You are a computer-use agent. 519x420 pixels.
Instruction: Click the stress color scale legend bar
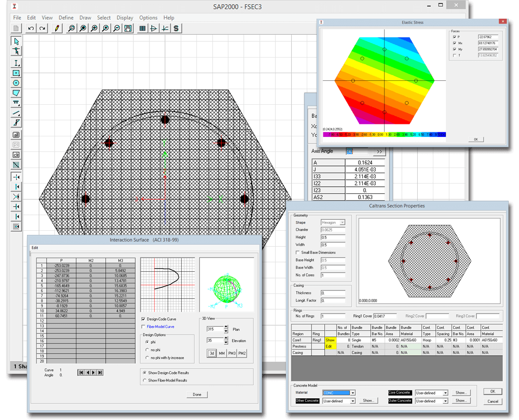384,135
